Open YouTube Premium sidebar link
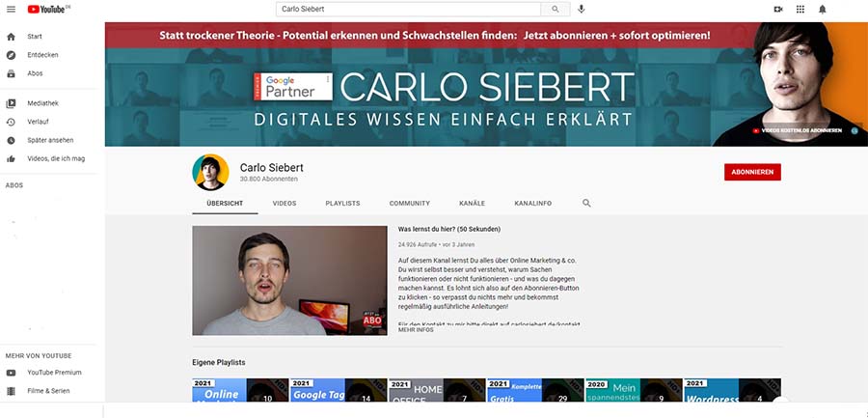Viewport: 868px width, 418px height. click(x=54, y=373)
